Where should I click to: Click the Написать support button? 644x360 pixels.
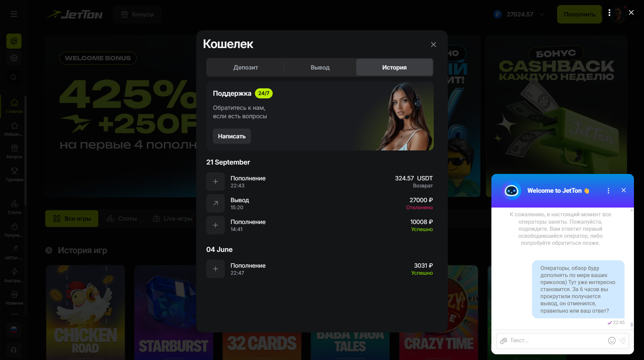232,136
